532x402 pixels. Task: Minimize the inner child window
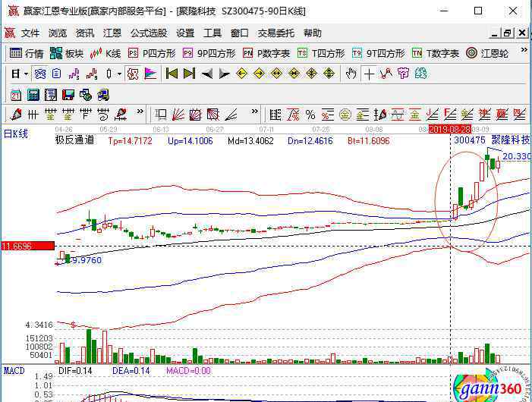coord(494,33)
